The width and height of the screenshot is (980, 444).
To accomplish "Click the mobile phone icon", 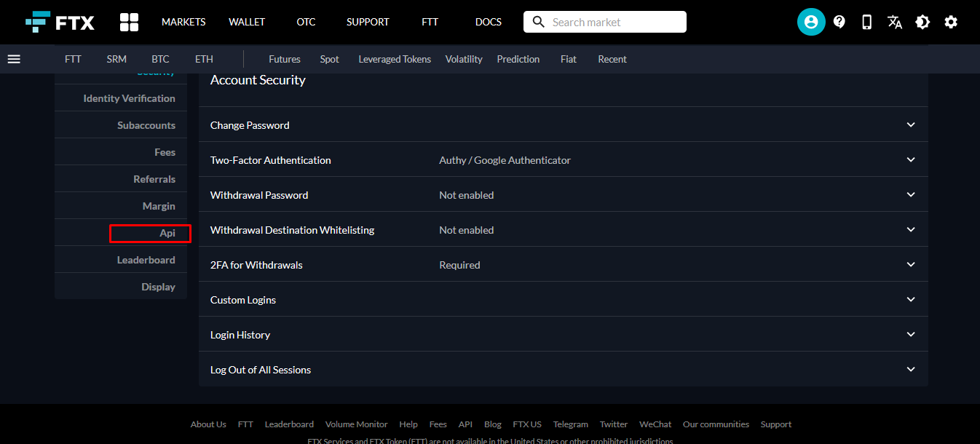I will click(866, 22).
